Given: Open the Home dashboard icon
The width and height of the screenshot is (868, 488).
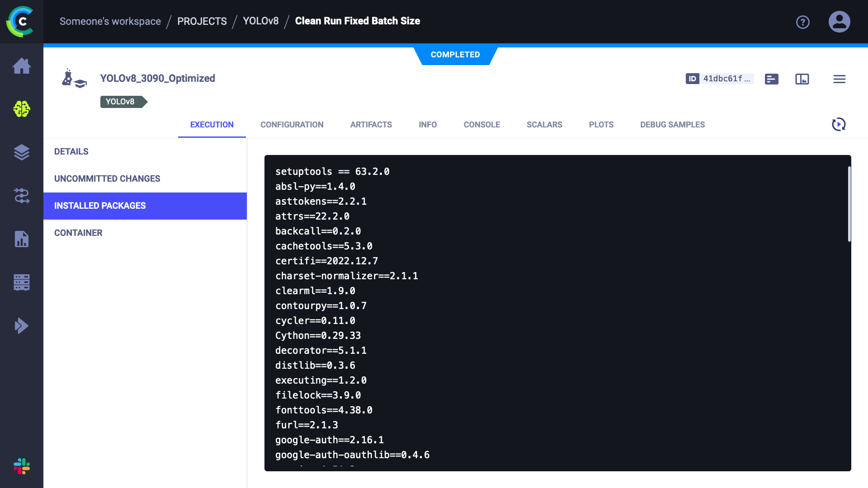Looking at the screenshot, I should (x=22, y=66).
